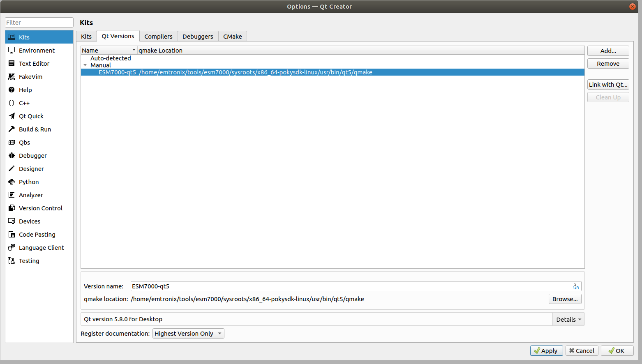The height and width of the screenshot is (364, 642).
Task: Open the Language Client icon
Action: coord(12,247)
